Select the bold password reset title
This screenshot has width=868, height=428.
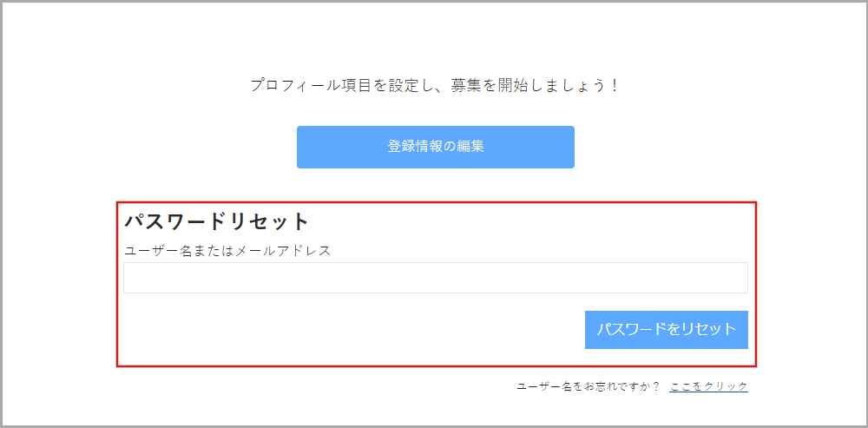point(216,221)
